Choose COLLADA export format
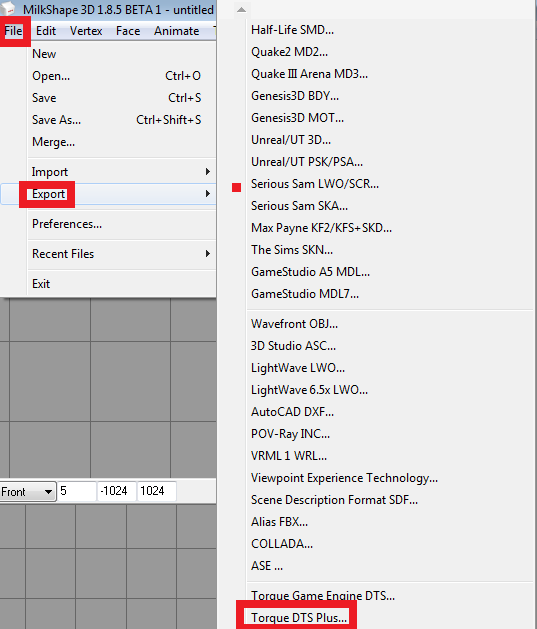Image resolution: width=537 pixels, height=629 pixels. 282,544
